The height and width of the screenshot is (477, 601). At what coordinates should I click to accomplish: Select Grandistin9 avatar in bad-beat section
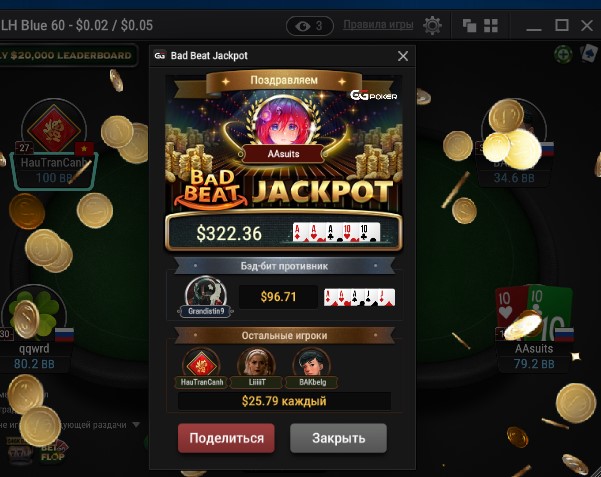click(x=206, y=296)
